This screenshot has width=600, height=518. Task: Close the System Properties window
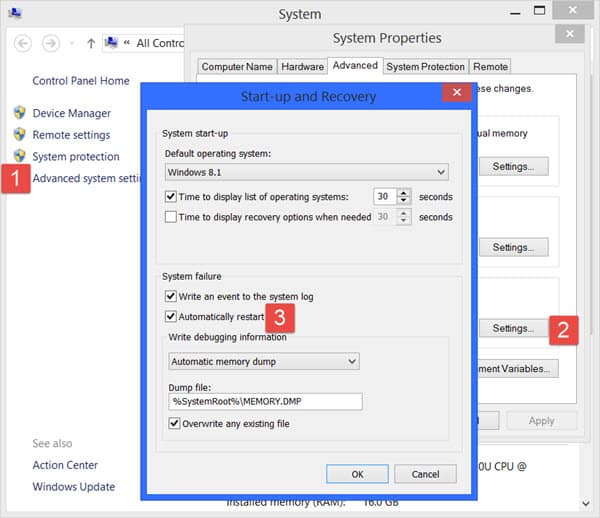pyautogui.click(x=569, y=34)
